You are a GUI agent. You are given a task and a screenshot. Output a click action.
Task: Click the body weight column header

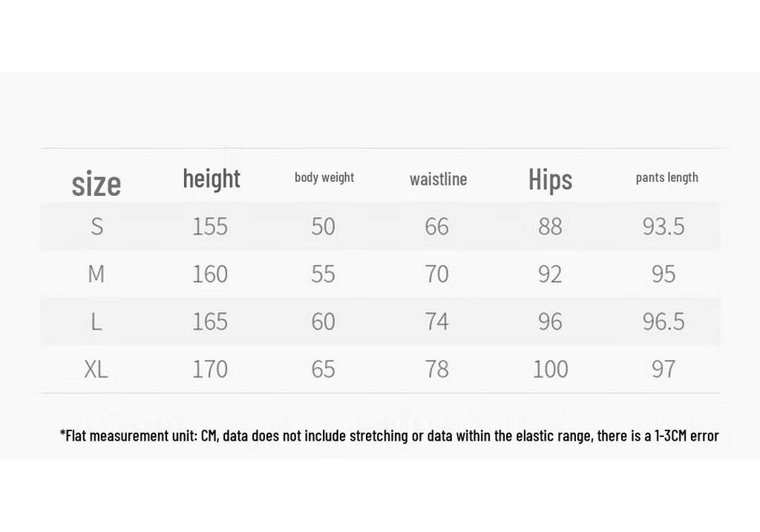coord(324,177)
